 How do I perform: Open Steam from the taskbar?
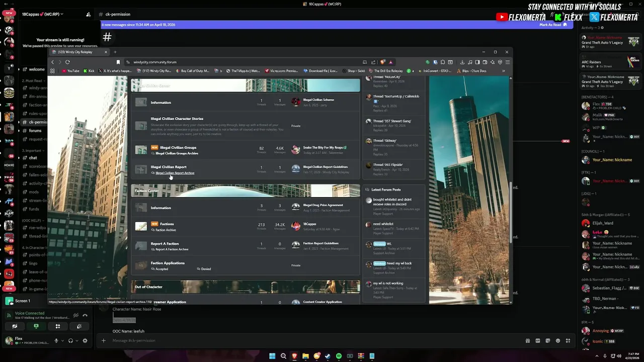point(328,356)
